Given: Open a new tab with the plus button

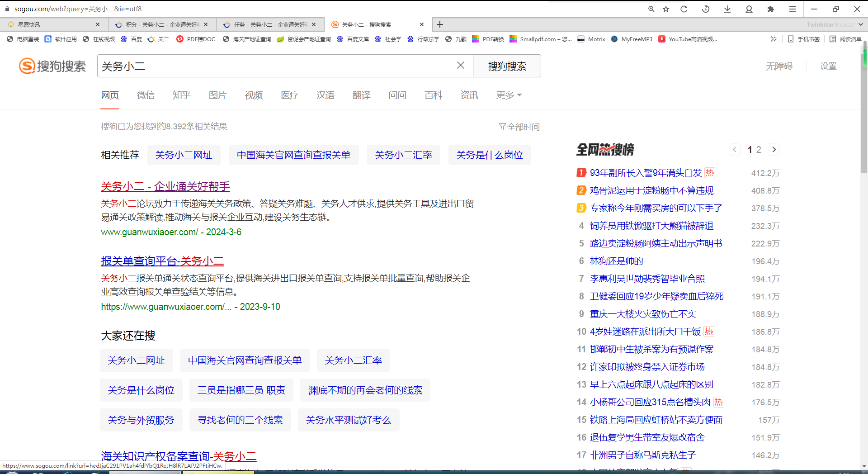Looking at the screenshot, I should (440, 24).
